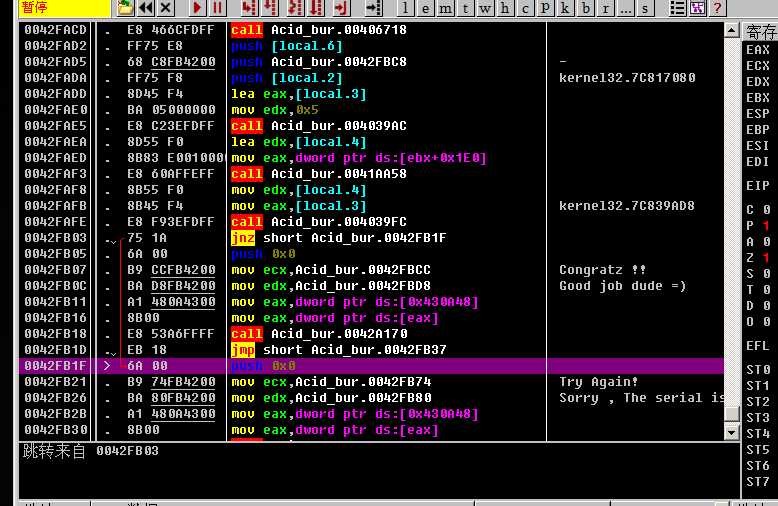Click the 'Try Again!' comment

pos(598,382)
